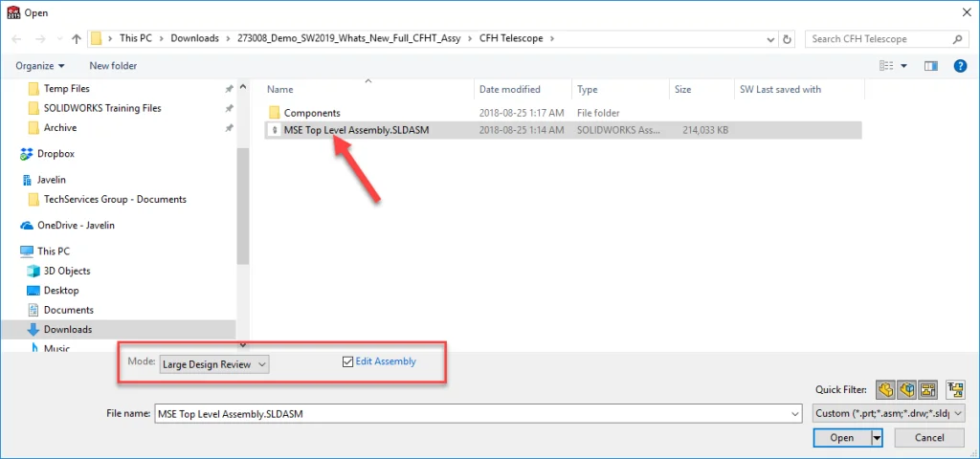Click the Cancel button

(x=929, y=438)
